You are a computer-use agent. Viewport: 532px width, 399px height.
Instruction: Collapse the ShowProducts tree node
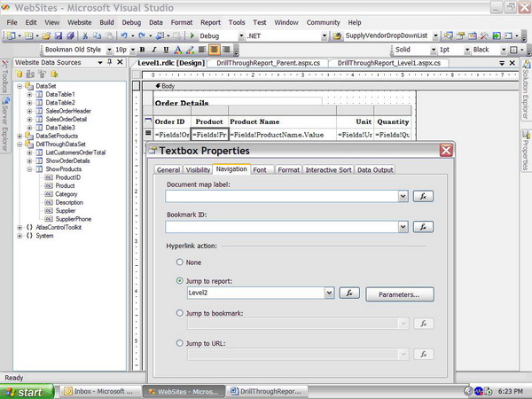point(29,169)
